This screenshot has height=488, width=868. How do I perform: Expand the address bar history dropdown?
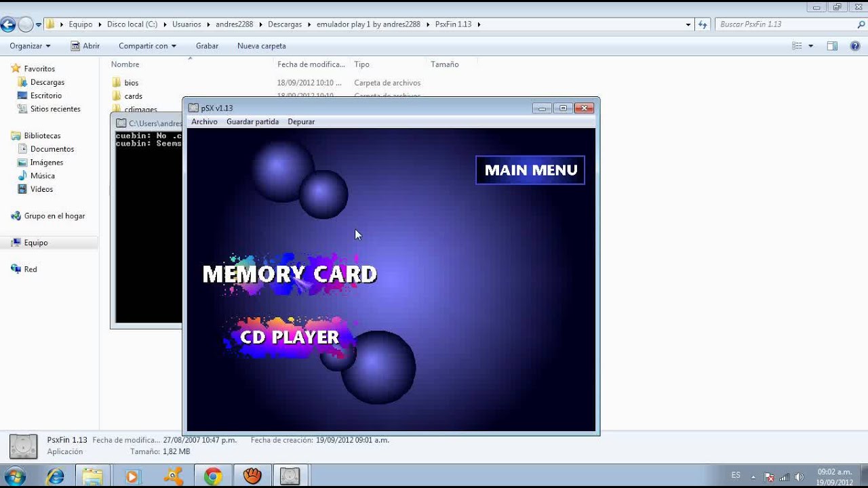[x=688, y=24]
